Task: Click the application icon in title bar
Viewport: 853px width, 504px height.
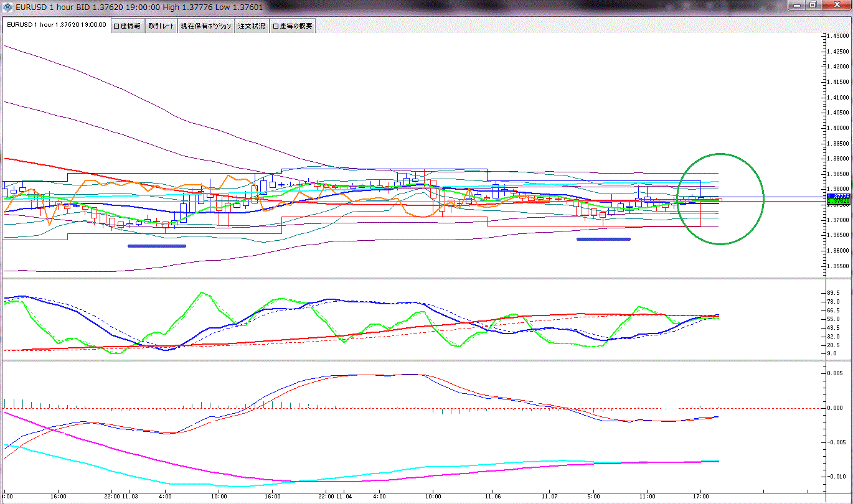Action: 7,7
